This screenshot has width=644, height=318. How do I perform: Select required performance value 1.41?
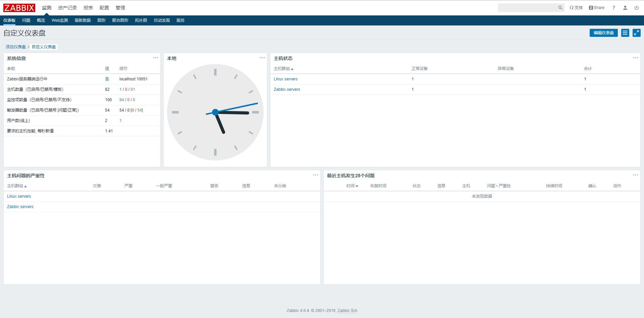pos(109,131)
